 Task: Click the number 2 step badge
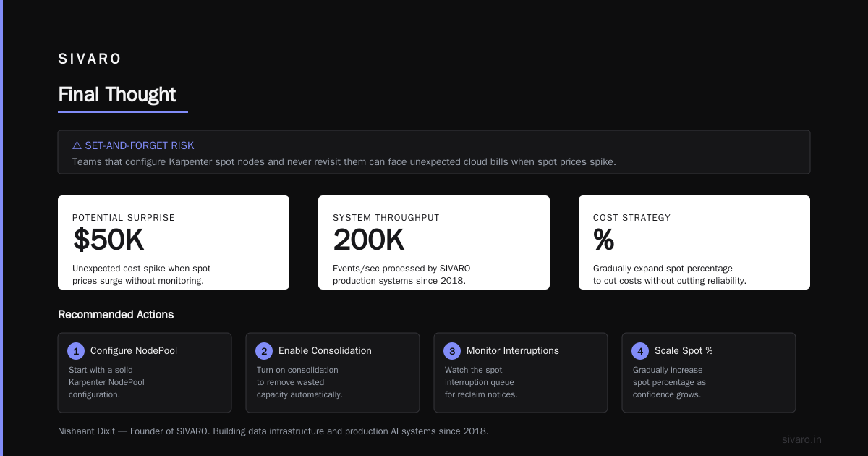[x=264, y=351]
